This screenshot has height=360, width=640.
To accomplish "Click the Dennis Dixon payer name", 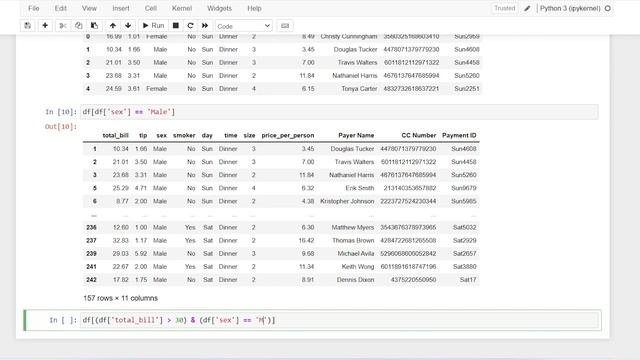I will (356, 280).
